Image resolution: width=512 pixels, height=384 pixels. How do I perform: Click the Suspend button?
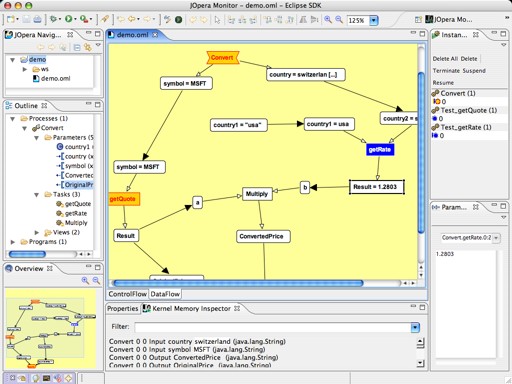point(474,71)
